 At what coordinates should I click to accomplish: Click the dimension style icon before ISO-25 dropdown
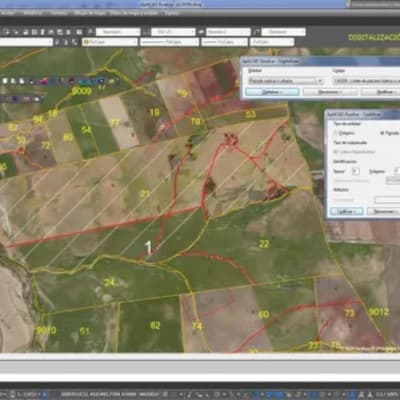(146, 32)
